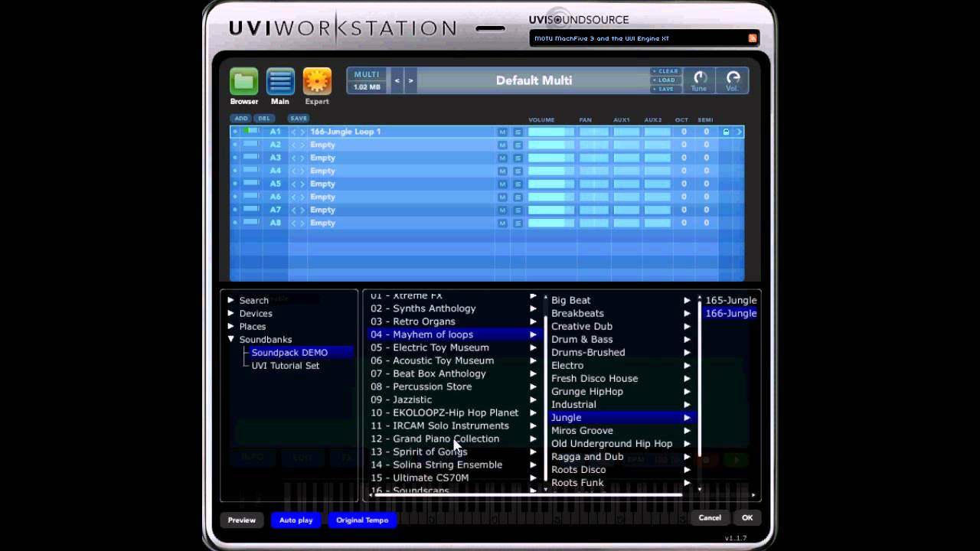Screen dimensions: 980x551
Task: Select previous preset arrow on part A1
Action: click(x=293, y=132)
